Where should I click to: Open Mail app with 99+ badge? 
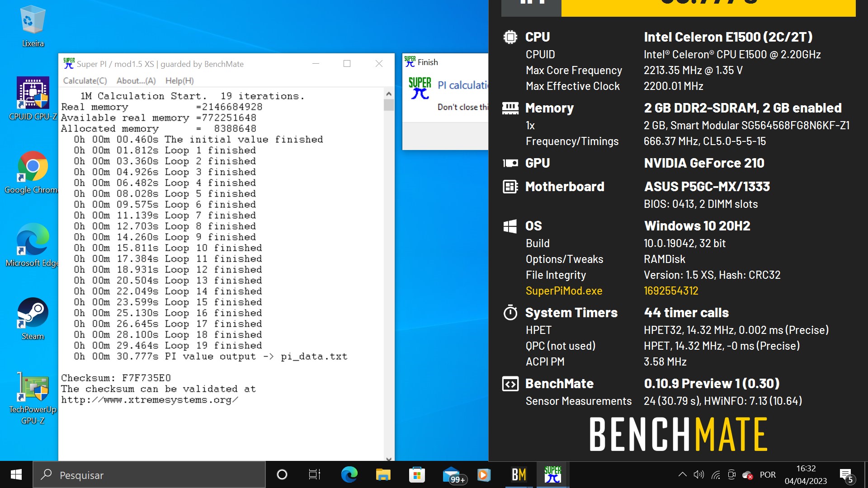(x=453, y=475)
